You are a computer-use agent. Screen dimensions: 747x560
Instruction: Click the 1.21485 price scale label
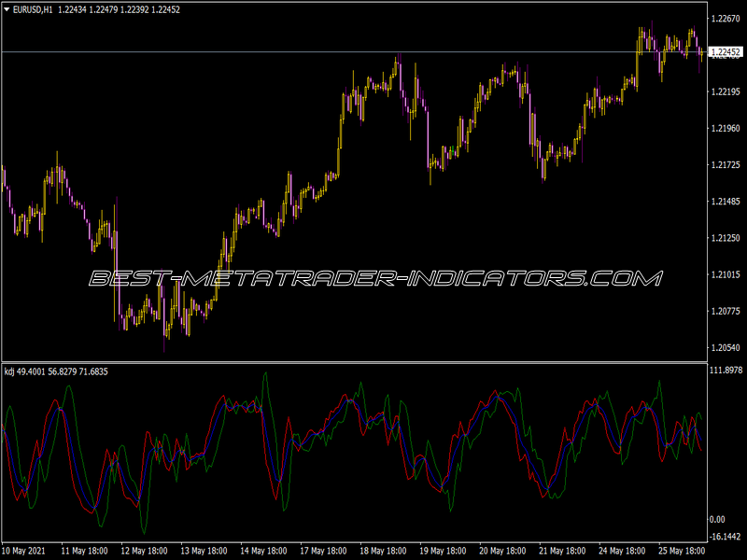click(x=726, y=202)
